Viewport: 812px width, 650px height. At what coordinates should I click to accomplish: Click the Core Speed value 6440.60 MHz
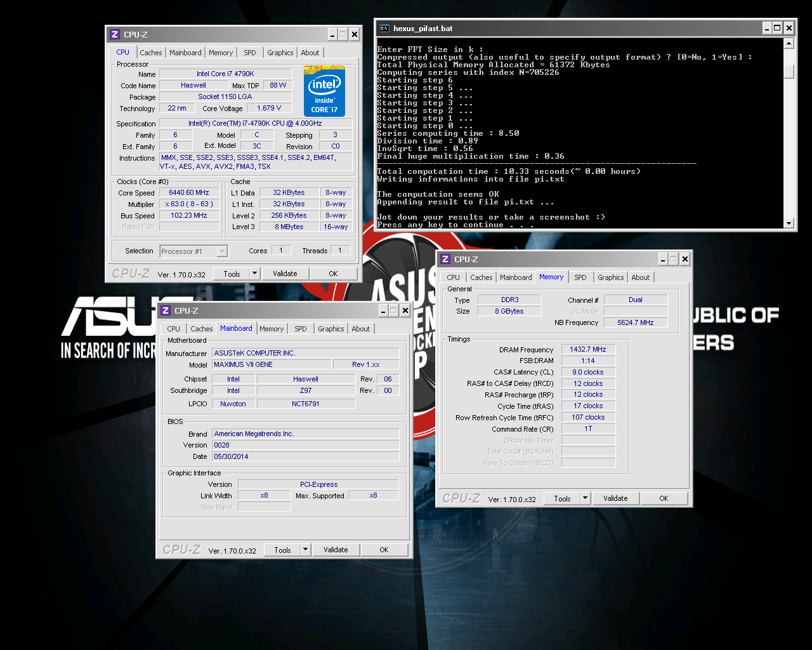coord(189,192)
